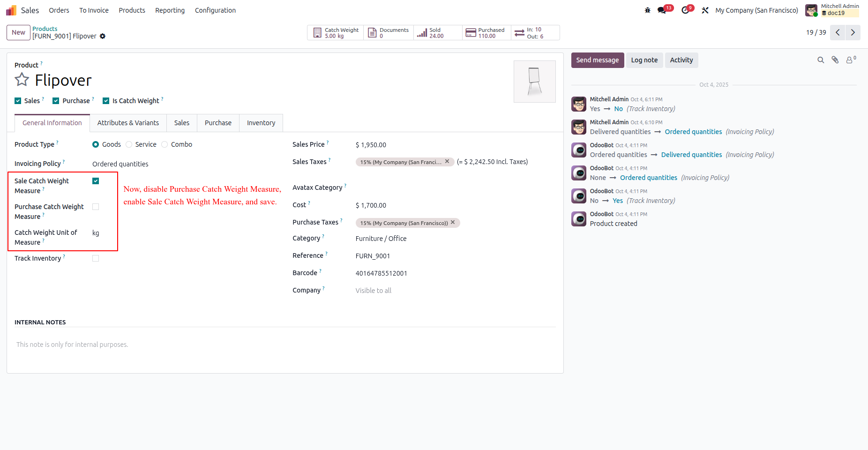Show followers icon in chatter

851,60
